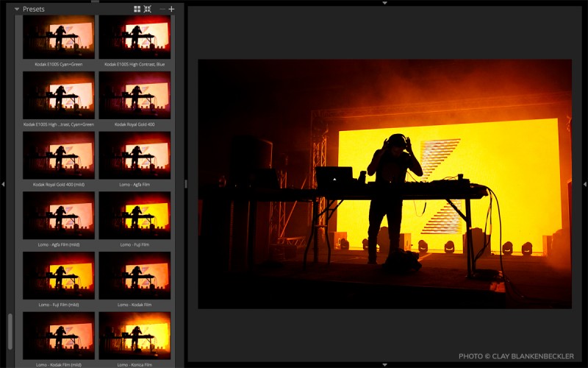Select the Lomo - Konica Film preset
This screenshot has width=588, height=368.
[x=135, y=335]
